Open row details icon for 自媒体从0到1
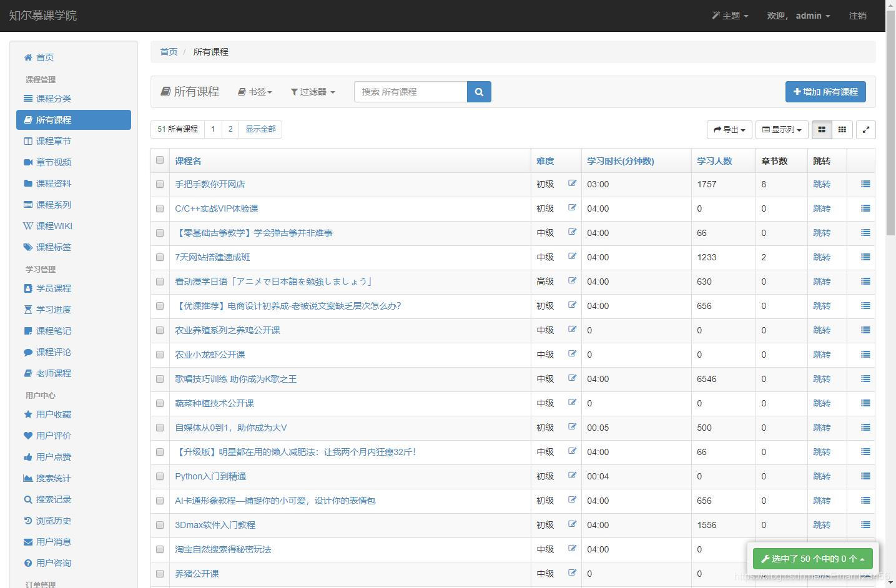 tap(865, 428)
